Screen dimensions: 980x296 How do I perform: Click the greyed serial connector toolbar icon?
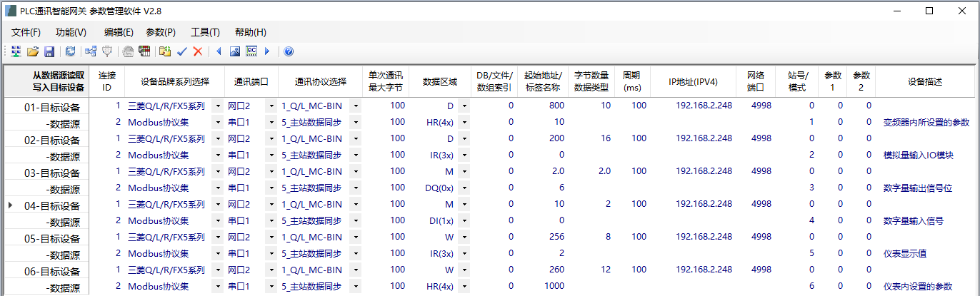coord(107,51)
